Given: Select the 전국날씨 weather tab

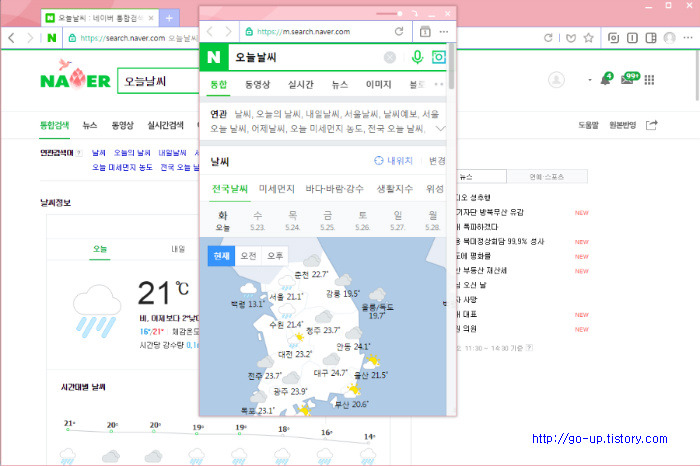Looking at the screenshot, I should [x=230, y=189].
